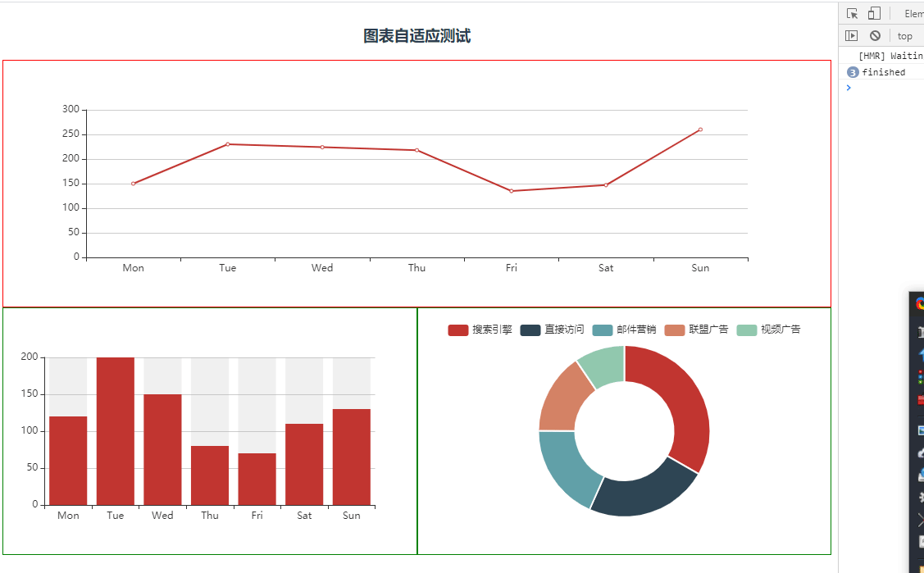This screenshot has height=573, width=924.
Task: Toggle the 邮件营销 legend item
Action: (x=624, y=330)
